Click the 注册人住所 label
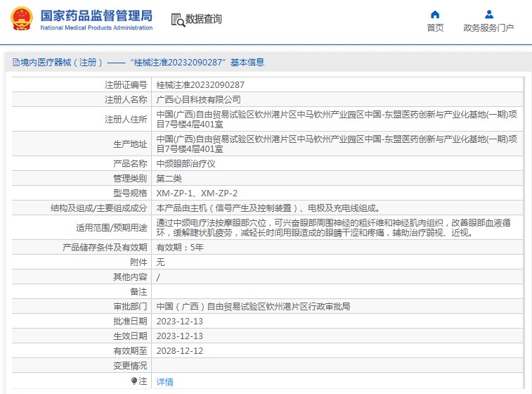532x394 pixels. 126,119
